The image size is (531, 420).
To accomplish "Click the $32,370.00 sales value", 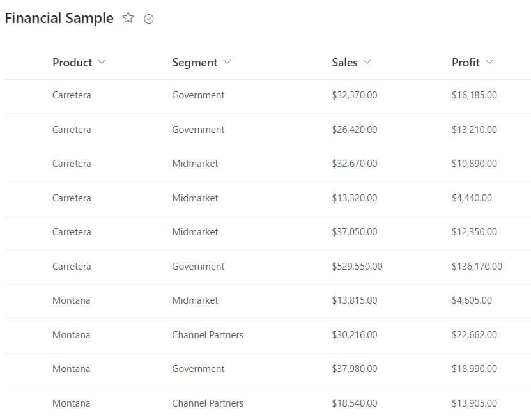I will click(x=354, y=95).
